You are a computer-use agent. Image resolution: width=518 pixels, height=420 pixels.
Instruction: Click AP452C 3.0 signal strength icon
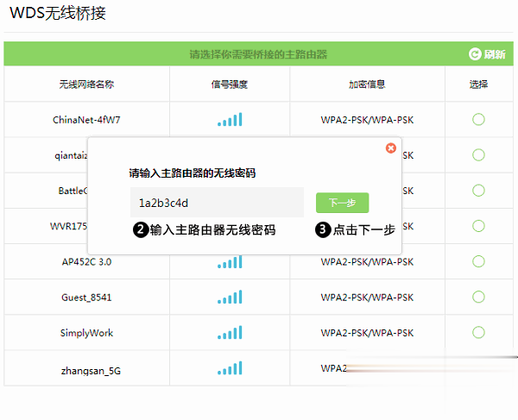tap(230, 262)
